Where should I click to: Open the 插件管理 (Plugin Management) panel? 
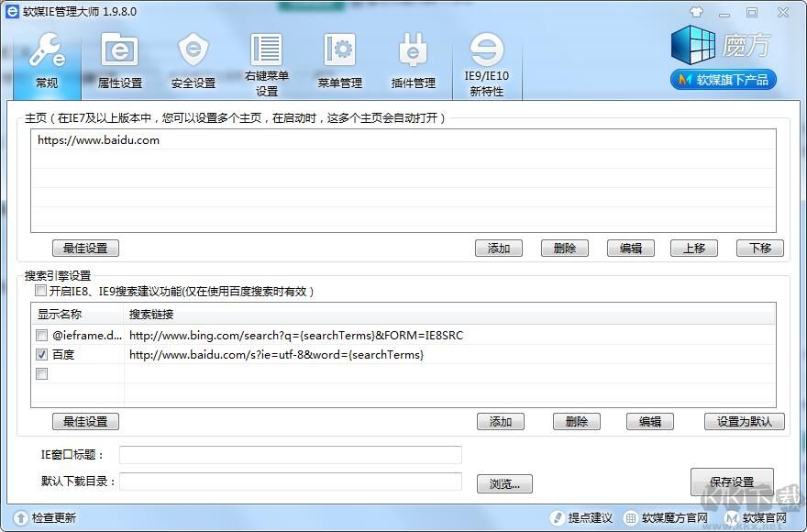(x=411, y=60)
